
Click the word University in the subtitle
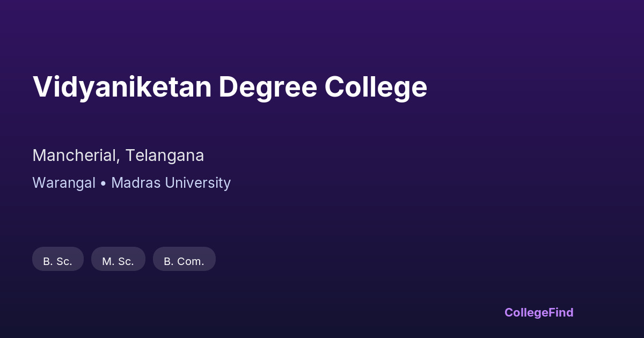[197, 183]
